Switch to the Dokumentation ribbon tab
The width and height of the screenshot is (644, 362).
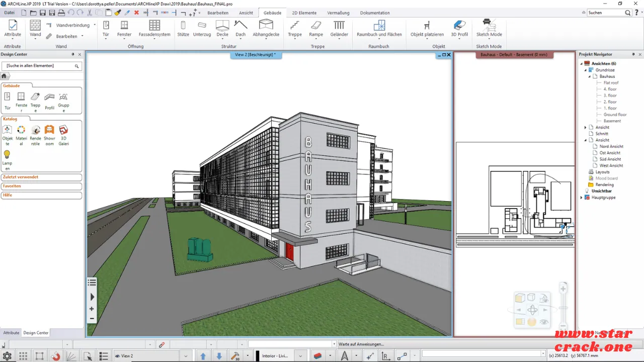point(375,13)
